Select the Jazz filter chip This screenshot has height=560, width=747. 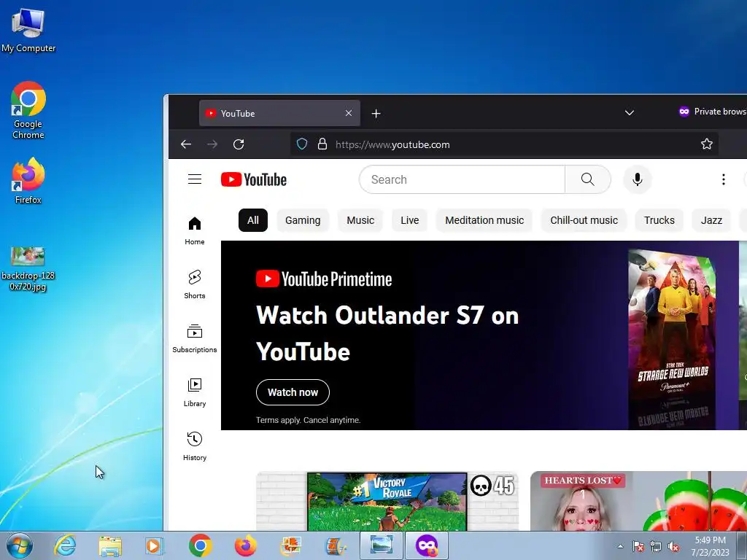[711, 220]
